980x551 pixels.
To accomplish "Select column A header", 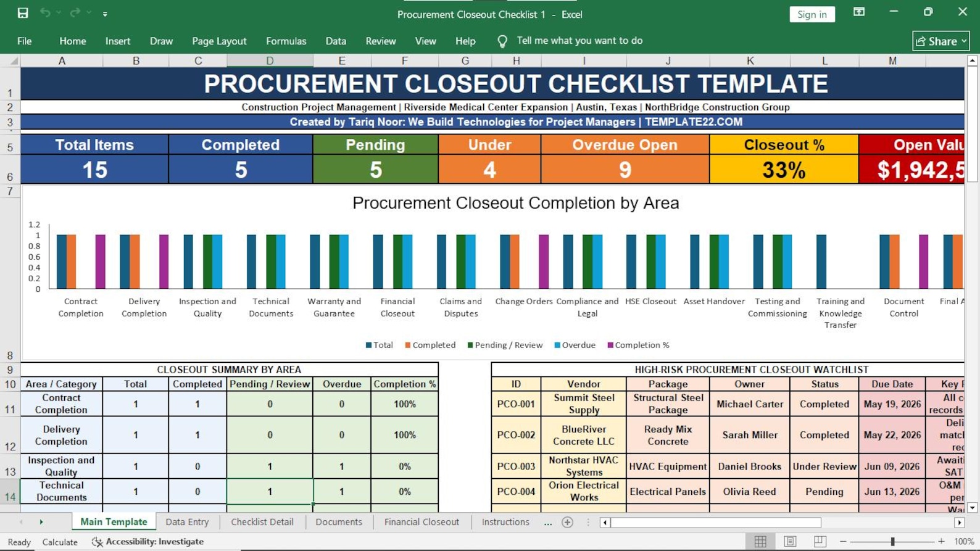I will click(62, 60).
